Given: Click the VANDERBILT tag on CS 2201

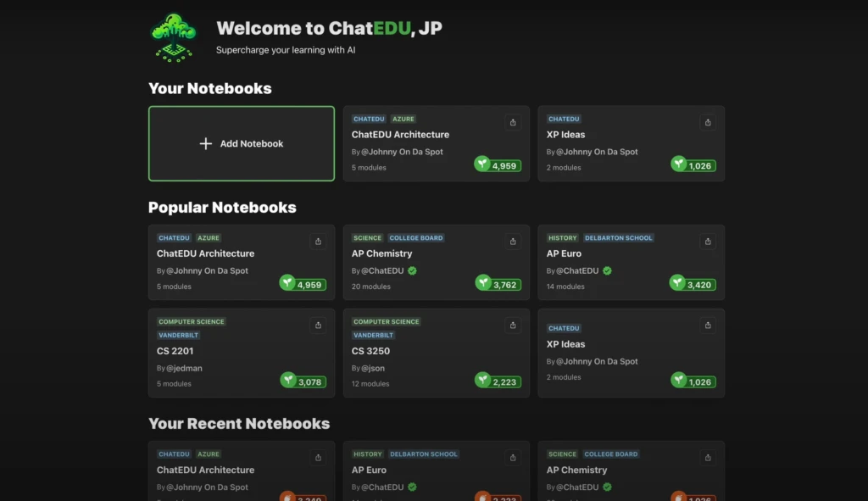Looking at the screenshot, I should 178,335.
